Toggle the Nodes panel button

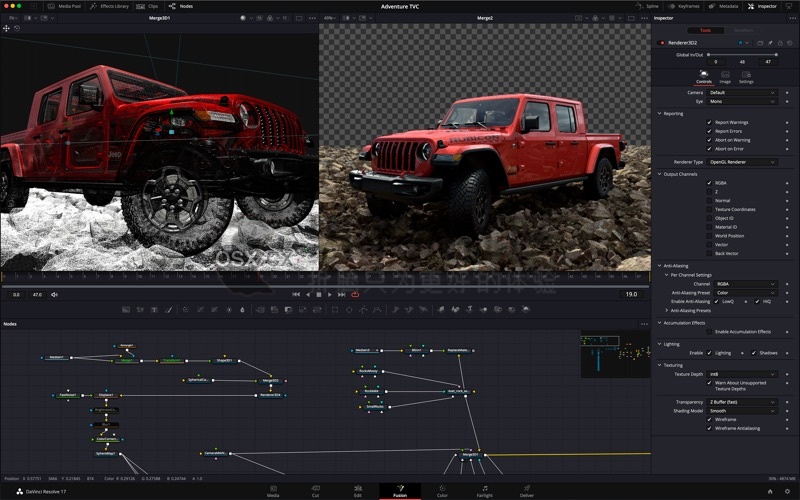click(x=181, y=6)
